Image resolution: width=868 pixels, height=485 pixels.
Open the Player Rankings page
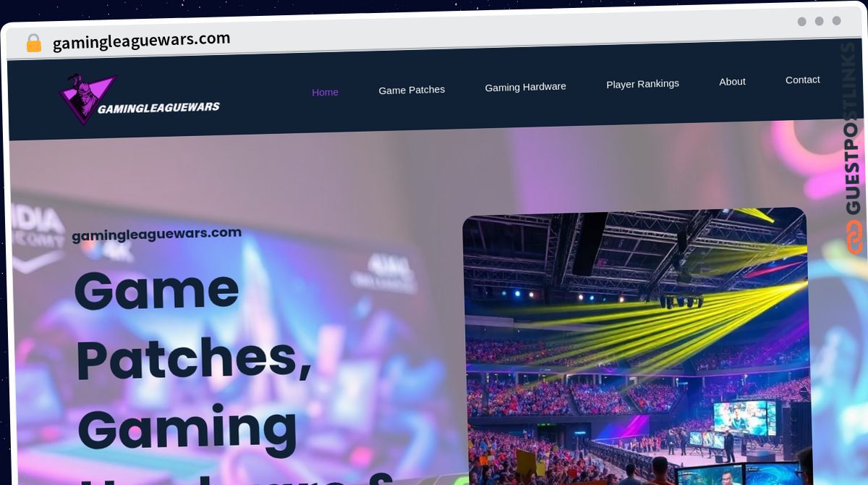click(642, 84)
